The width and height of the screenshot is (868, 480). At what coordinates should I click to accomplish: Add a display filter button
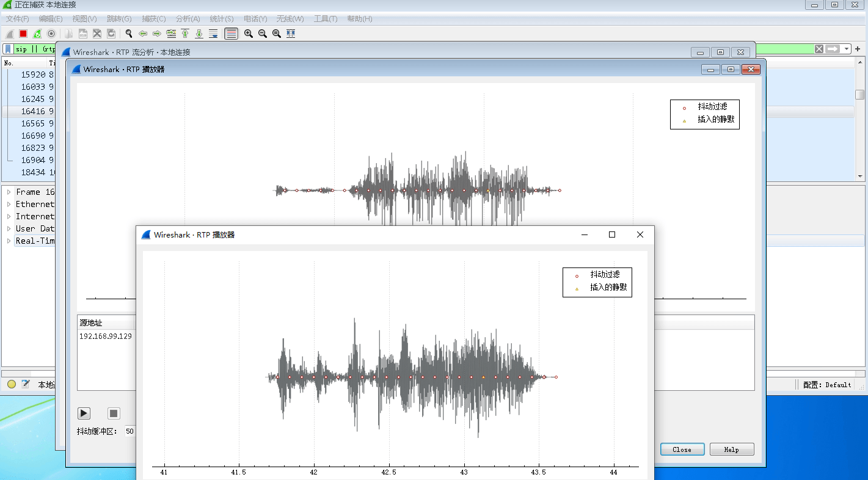coord(858,49)
